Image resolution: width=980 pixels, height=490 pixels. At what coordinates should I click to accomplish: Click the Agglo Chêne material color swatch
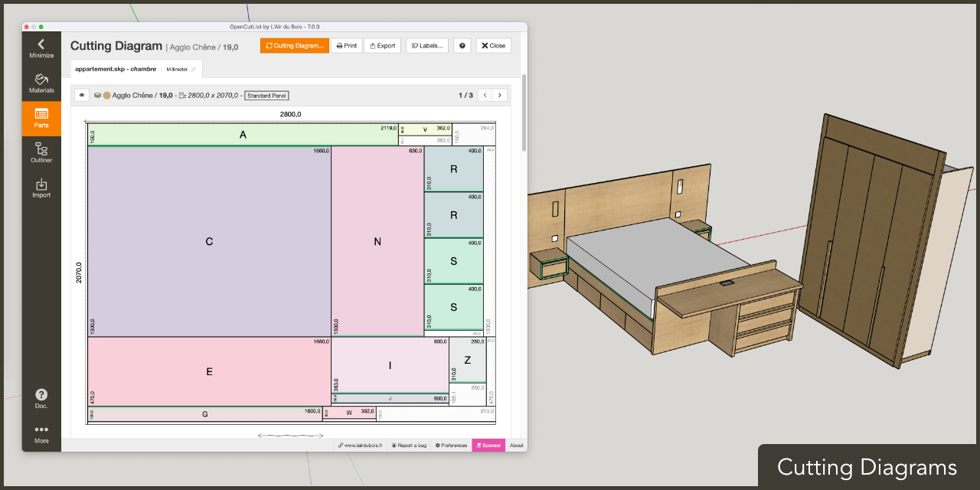click(107, 96)
